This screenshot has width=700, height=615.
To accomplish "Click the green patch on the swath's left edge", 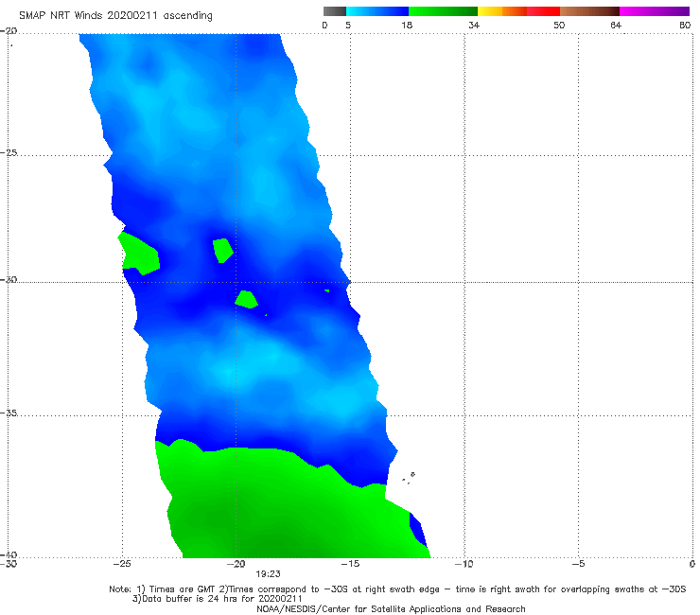I will click(x=139, y=254).
